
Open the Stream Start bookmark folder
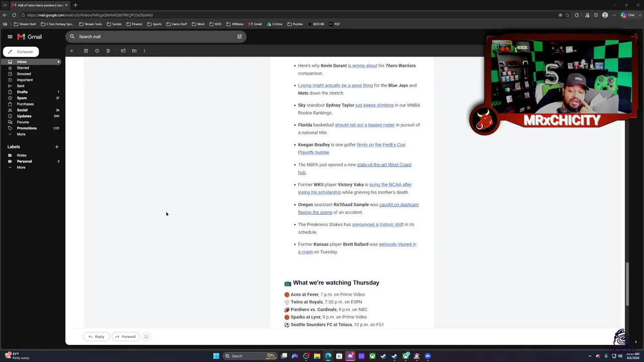[25, 24]
